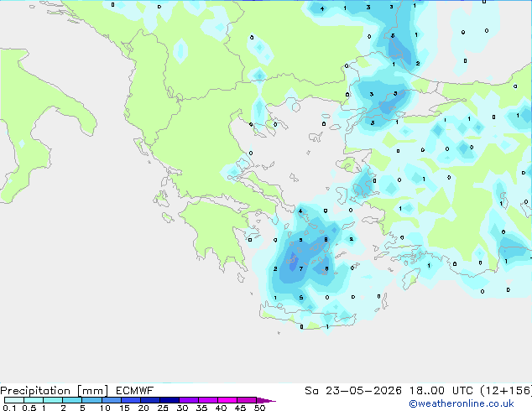Click the 0.5–1 mm legend color swatch
Image resolution: width=532 pixels, height=411 pixels.
pyautogui.click(x=34, y=400)
